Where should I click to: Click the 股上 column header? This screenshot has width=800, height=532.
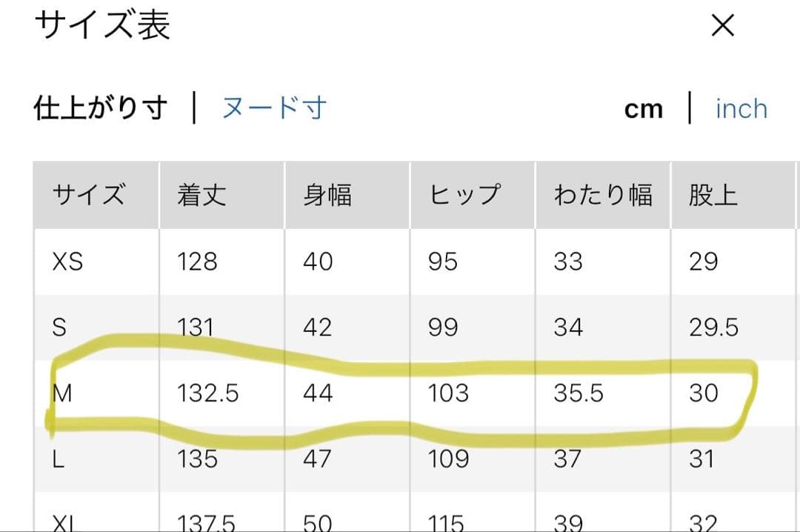pyautogui.click(x=713, y=196)
